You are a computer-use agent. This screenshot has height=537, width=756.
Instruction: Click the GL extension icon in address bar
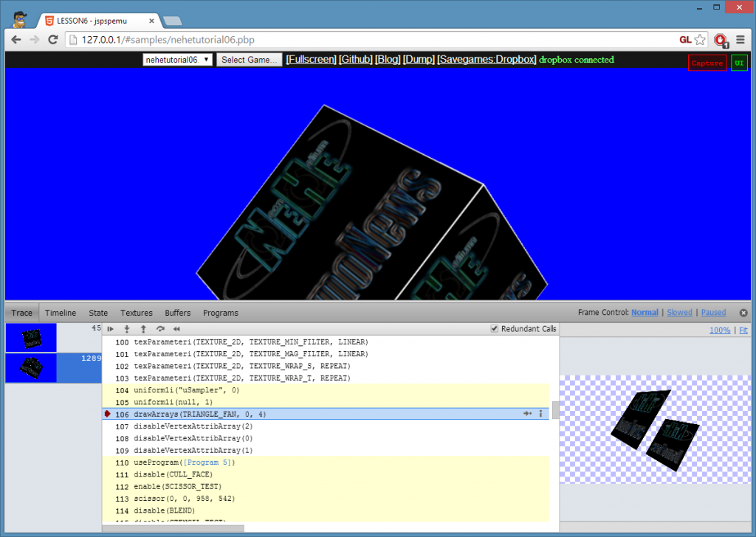tap(685, 40)
